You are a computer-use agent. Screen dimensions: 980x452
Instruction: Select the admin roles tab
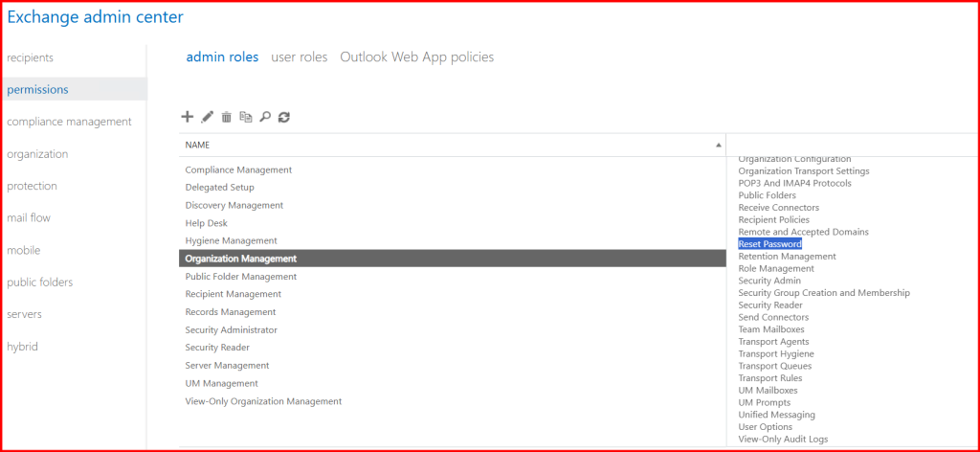pyautogui.click(x=222, y=57)
